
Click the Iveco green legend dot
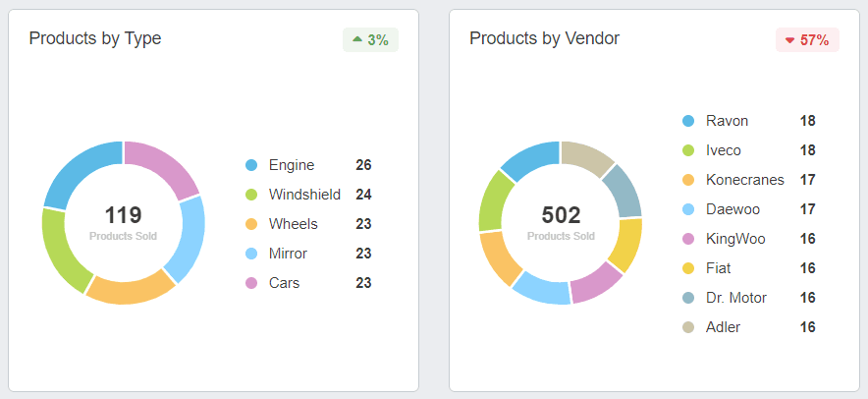(688, 150)
